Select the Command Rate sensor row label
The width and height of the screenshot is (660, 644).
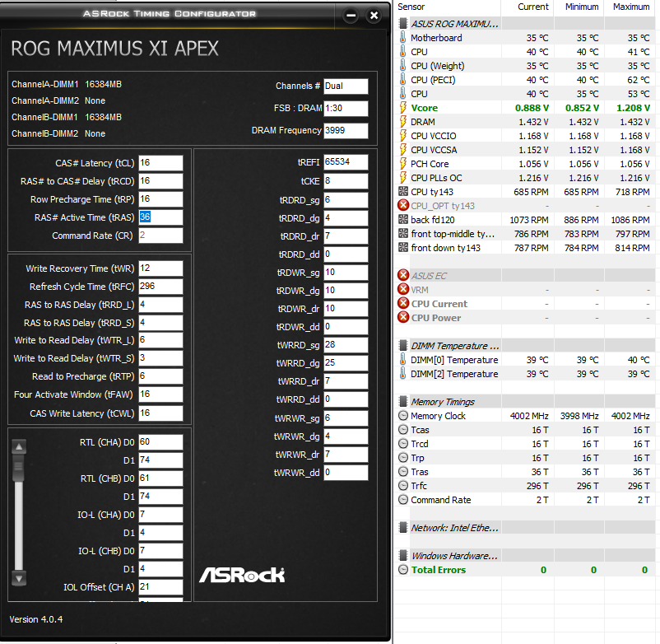[x=441, y=500]
